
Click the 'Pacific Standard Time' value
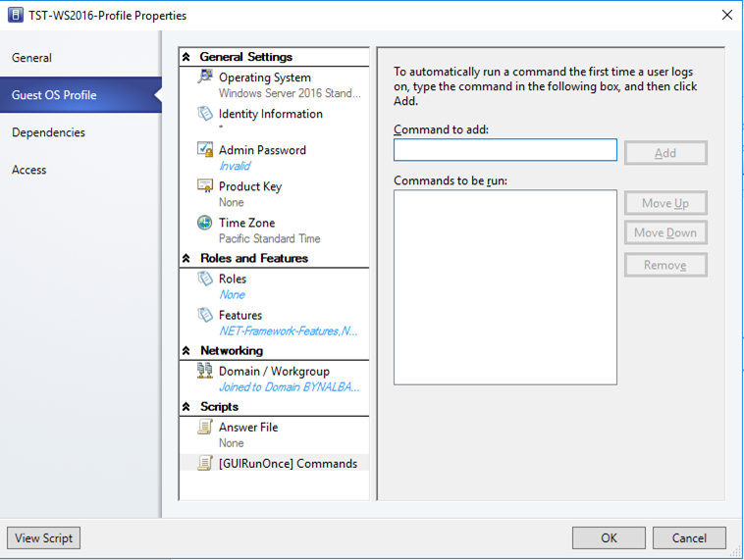pyautogui.click(x=270, y=238)
